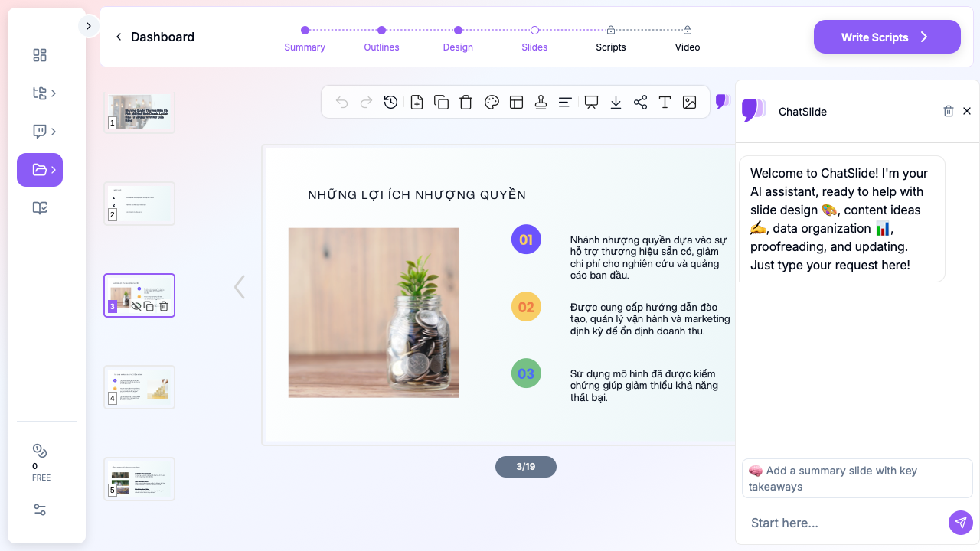Click the branding stamp icon
The image size is (980, 551).
pyautogui.click(x=541, y=101)
